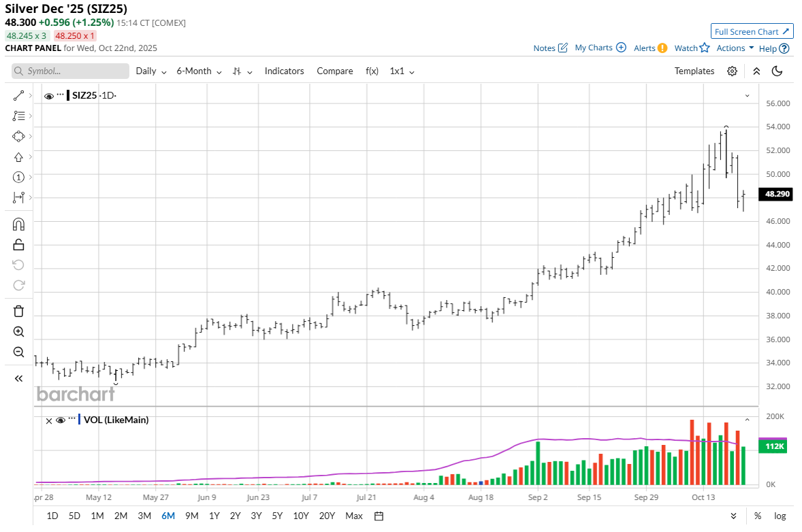802x532 pixels.
Task: Open the Indicators menu
Action: pos(284,71)
